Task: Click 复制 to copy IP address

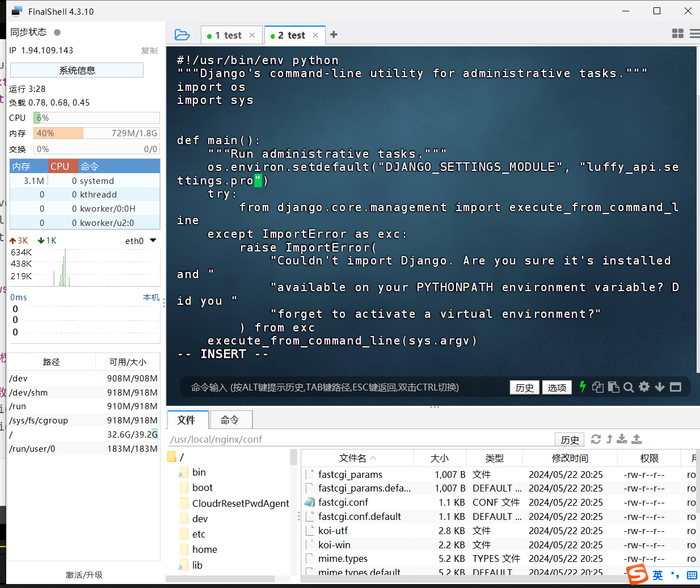Action: coord(149,51)
